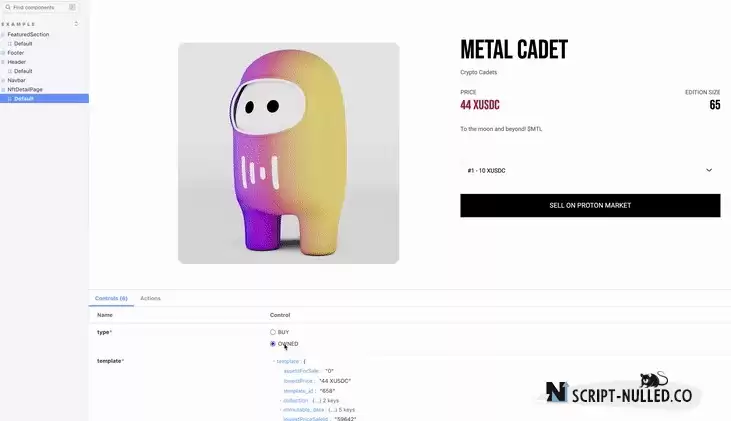Click Sell on Proton Market button
This screenshot has width=731, height=421.
tap(590, 206)
